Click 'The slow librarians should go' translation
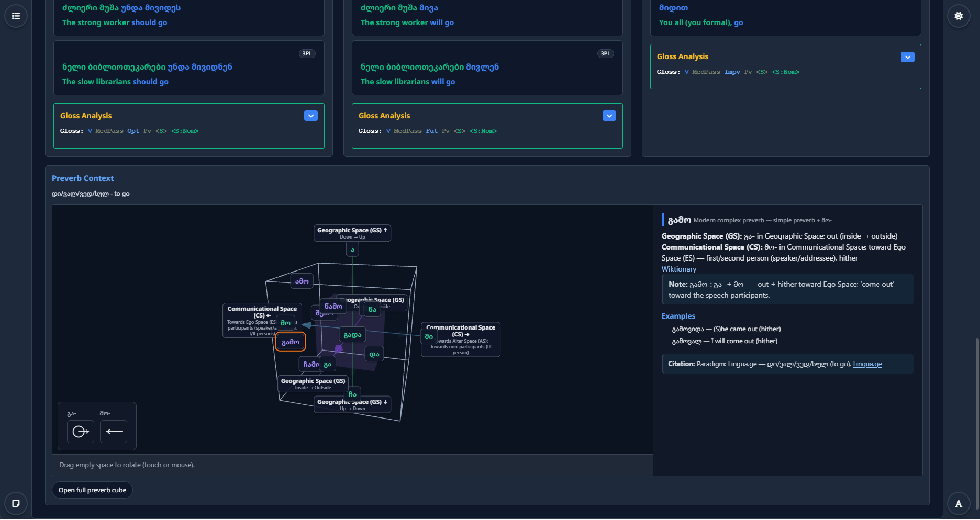 [x=115, y=82]
